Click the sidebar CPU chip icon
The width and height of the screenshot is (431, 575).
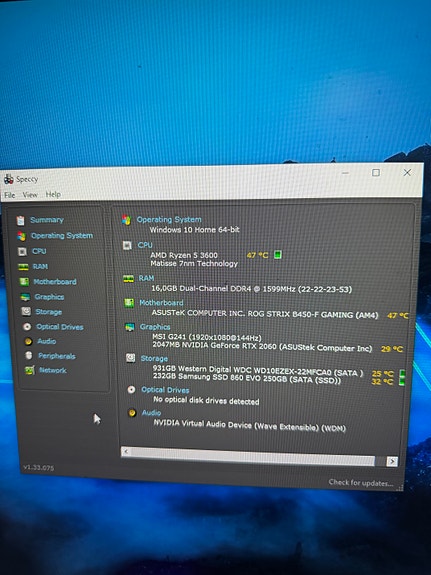tap(22, 252)
